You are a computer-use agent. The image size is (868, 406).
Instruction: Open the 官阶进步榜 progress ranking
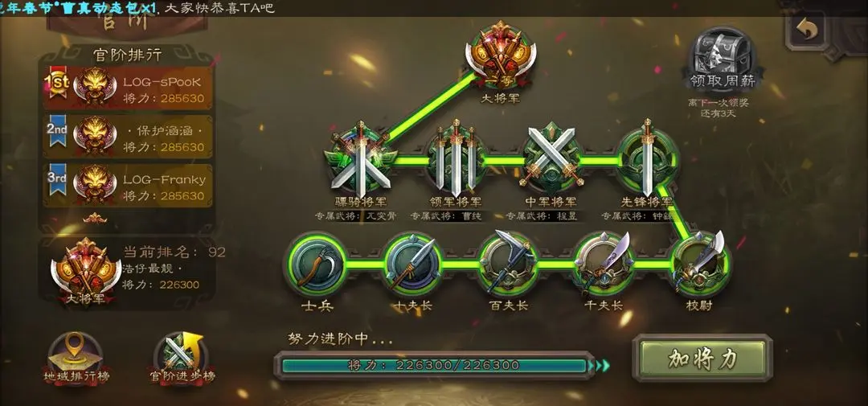point(182,360)
